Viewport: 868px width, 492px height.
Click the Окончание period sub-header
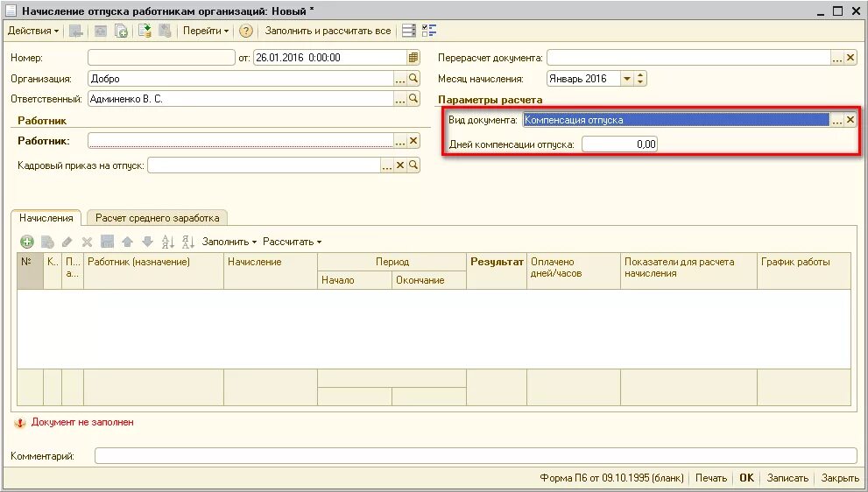[x=429, y=281]
